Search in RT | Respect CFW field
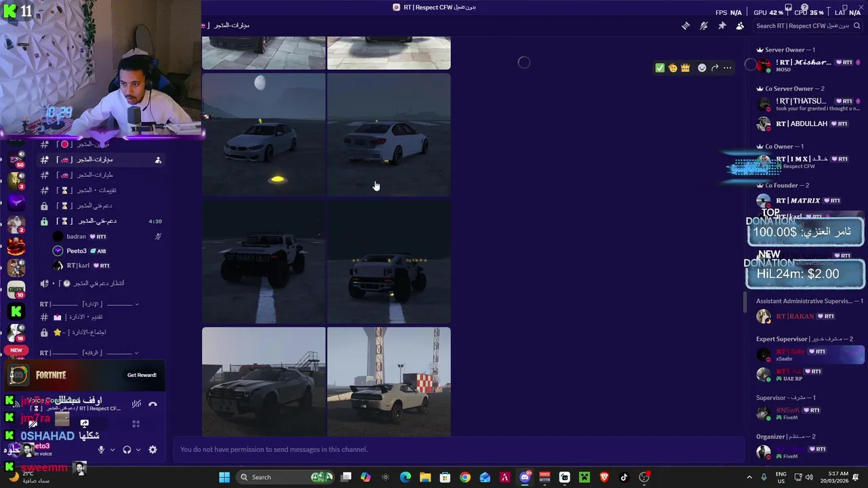868x488 pixels. [806, 26]
